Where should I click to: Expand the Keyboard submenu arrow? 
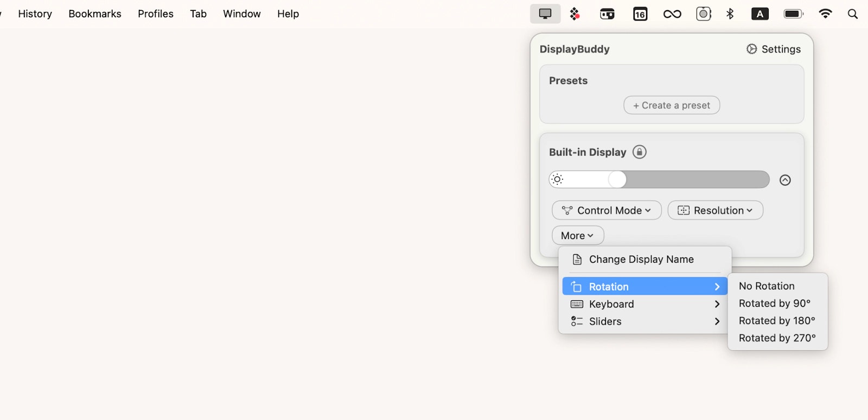coord(717,304)
